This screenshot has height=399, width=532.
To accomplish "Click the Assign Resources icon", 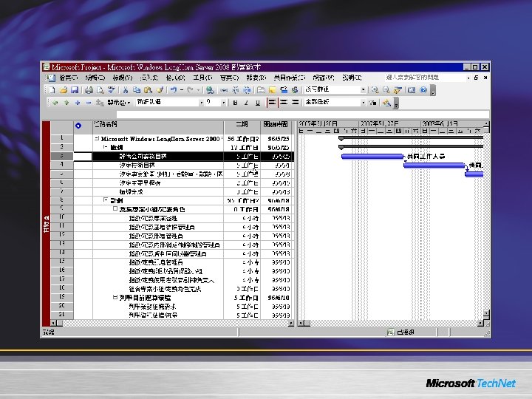I will 284,90.
